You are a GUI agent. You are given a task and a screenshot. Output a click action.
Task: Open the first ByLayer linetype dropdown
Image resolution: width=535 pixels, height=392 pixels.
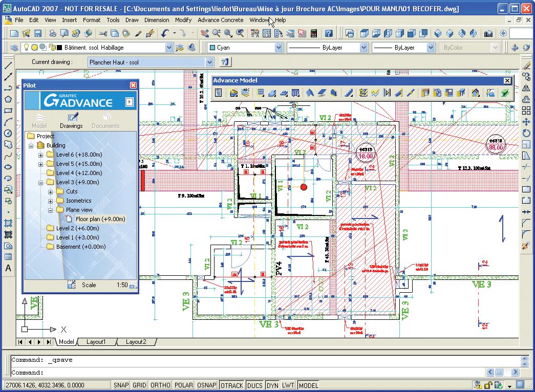pyautogui.click(x=363, y=48)
